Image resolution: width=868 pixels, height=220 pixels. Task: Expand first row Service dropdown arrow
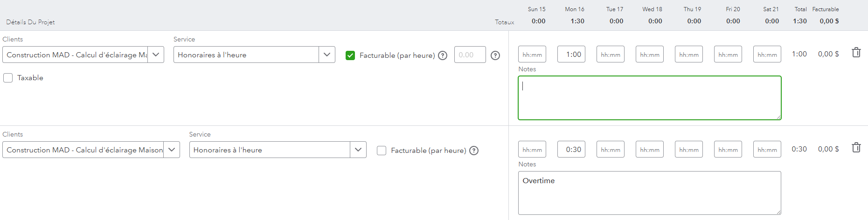[x=327, y=55]
